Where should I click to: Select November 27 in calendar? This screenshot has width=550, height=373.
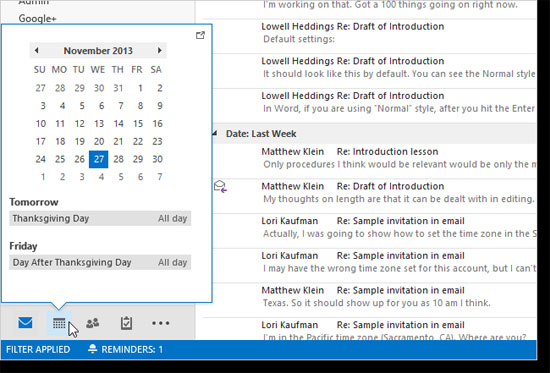pos(99,159)
